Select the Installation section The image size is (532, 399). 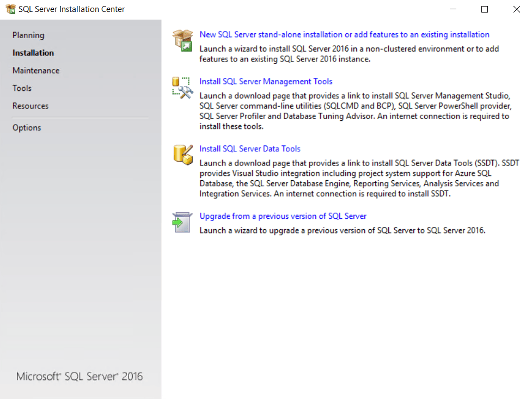pos(33,53)
